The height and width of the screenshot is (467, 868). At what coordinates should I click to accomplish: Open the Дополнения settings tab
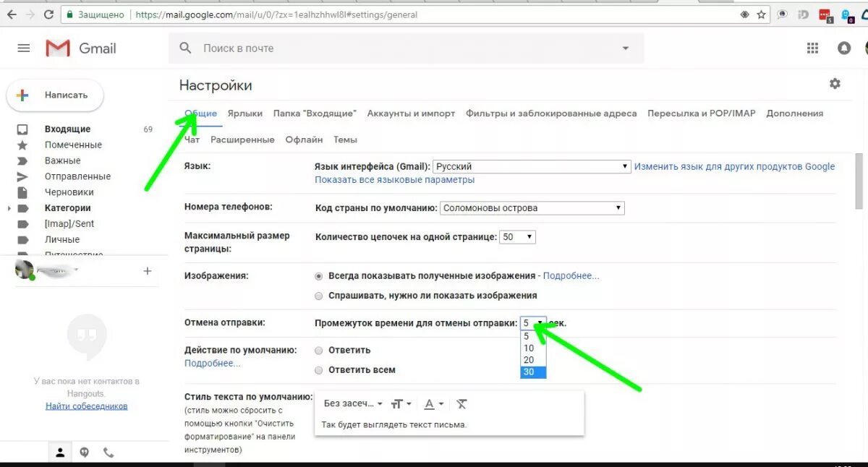(x=794, y=113)
